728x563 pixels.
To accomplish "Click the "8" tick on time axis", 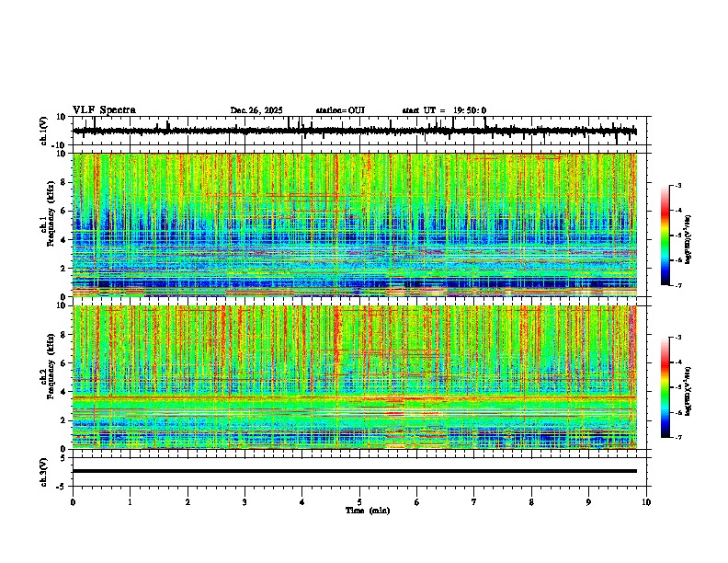I will [x=531, y=502].
